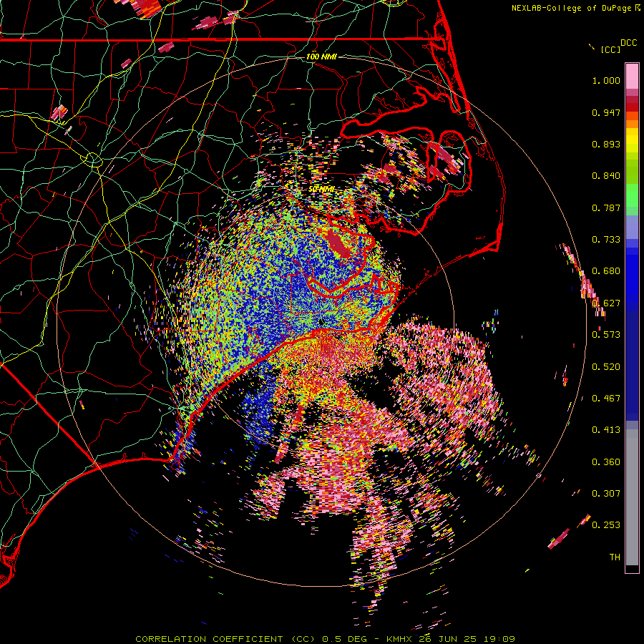Click the 50 NMI range ring label
This screenshot has height=644, width=644.
click(321, 190)
